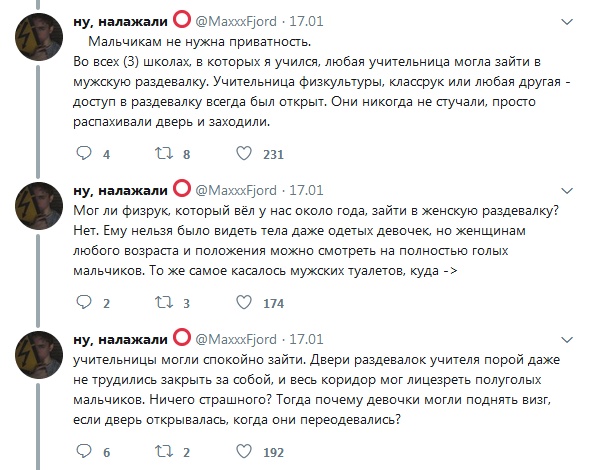Retweet the second tweet with 3 retweets
This screenshot has width=597, height=470.
click(x=164, y=303)
